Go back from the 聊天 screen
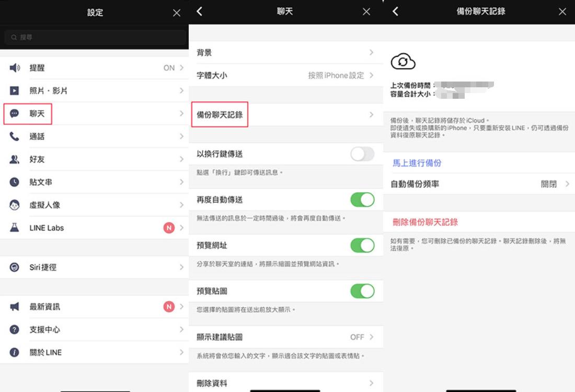 [200, 11]
